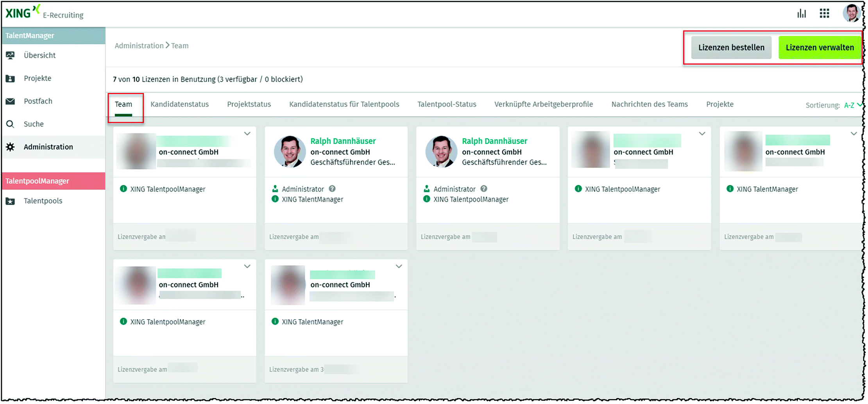
Task: Expand the first team member card chevron
Action: pos(247,134)
